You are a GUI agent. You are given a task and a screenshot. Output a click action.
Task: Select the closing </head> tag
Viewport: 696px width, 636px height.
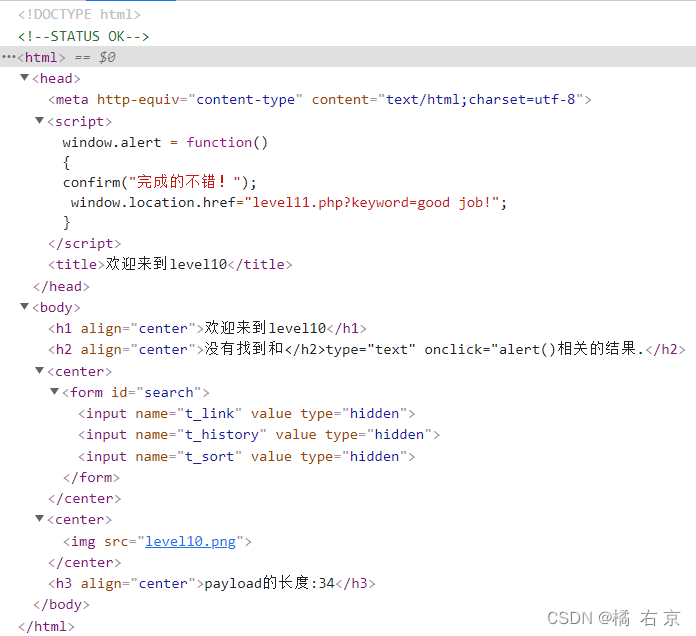pos(61,286)
